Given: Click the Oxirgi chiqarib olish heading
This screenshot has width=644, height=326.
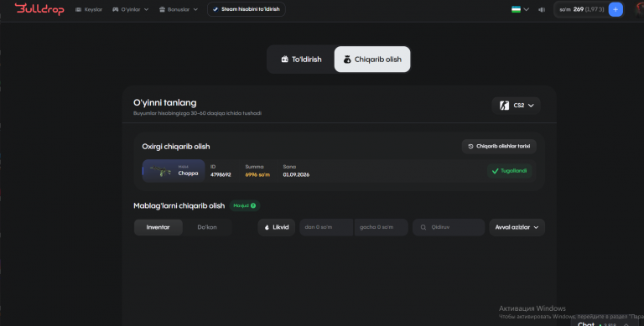Looking at the screenshot, I should coord(176,147).
